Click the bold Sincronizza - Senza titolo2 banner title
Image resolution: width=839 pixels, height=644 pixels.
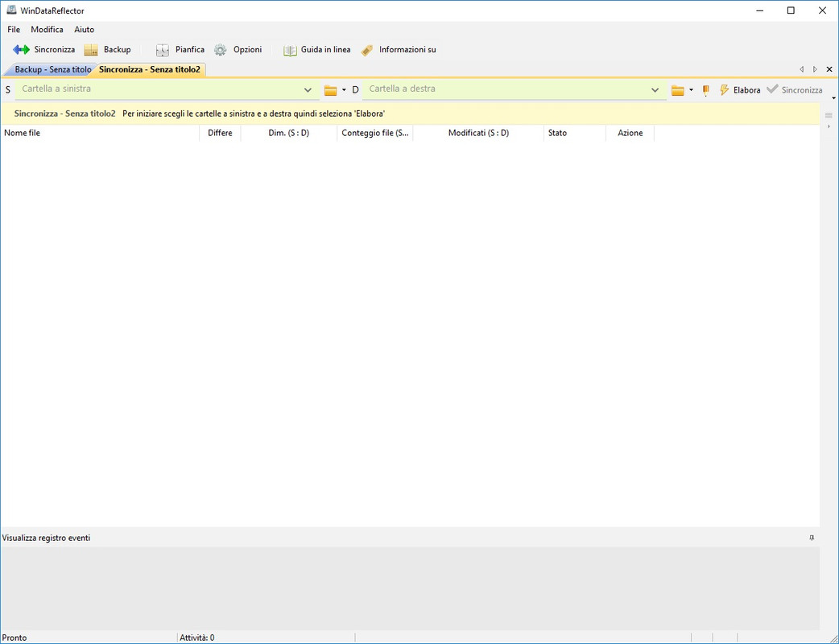click(x=64, y=114)
